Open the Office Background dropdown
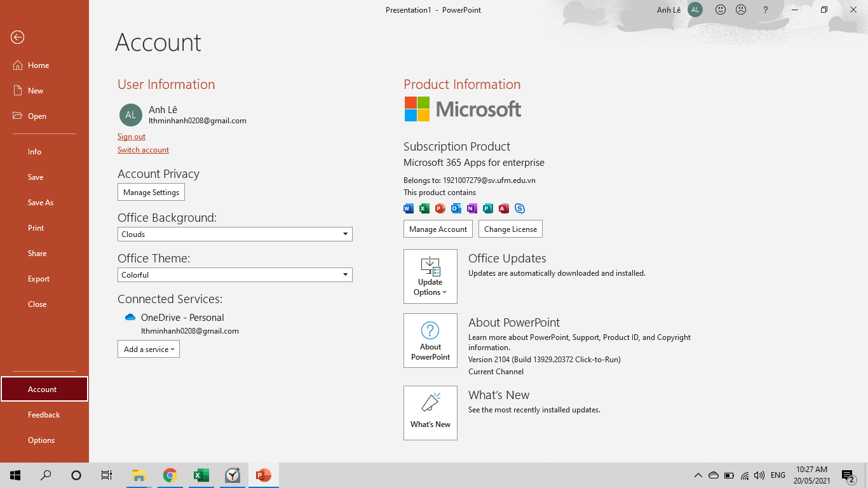This screenshot has height=488, width=868. [235, 234]
